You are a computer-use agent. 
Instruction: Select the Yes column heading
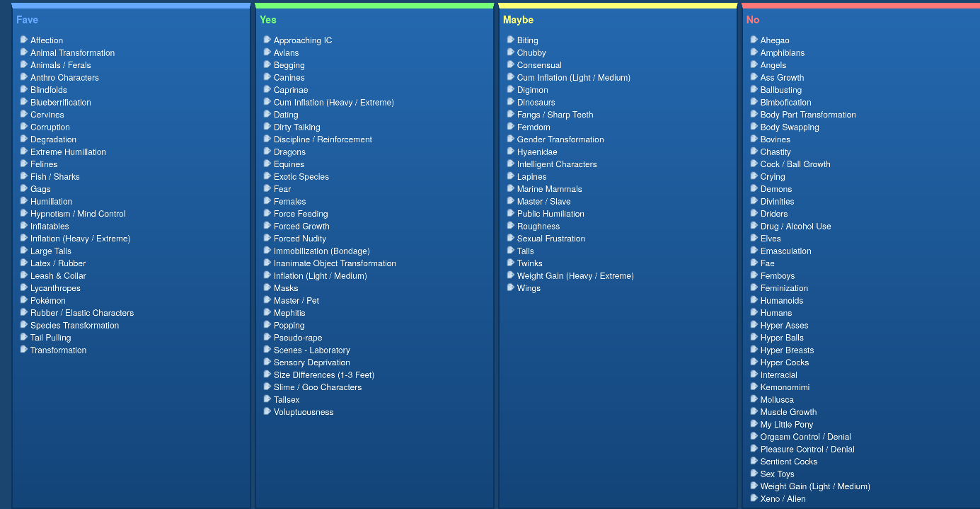coord(268,20)
